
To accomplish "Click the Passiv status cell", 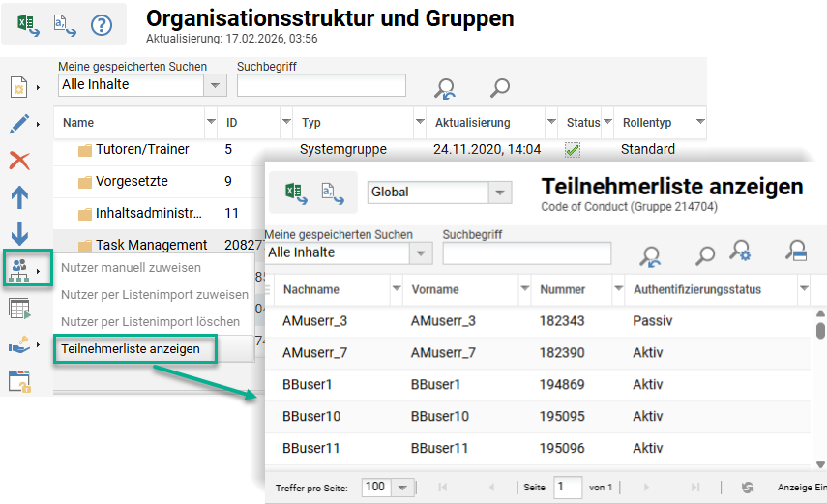I will click(653, 321).
